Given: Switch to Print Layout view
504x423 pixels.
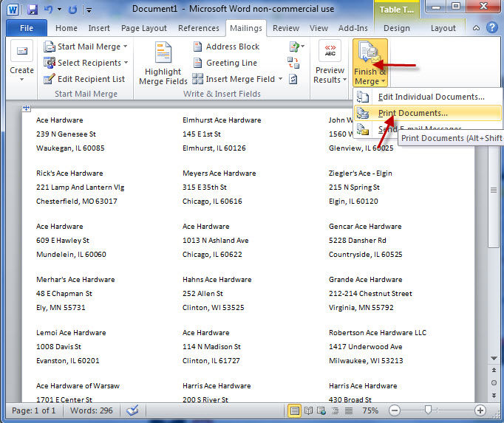Looking at the screenshot, I should click(x=294, y=410).
